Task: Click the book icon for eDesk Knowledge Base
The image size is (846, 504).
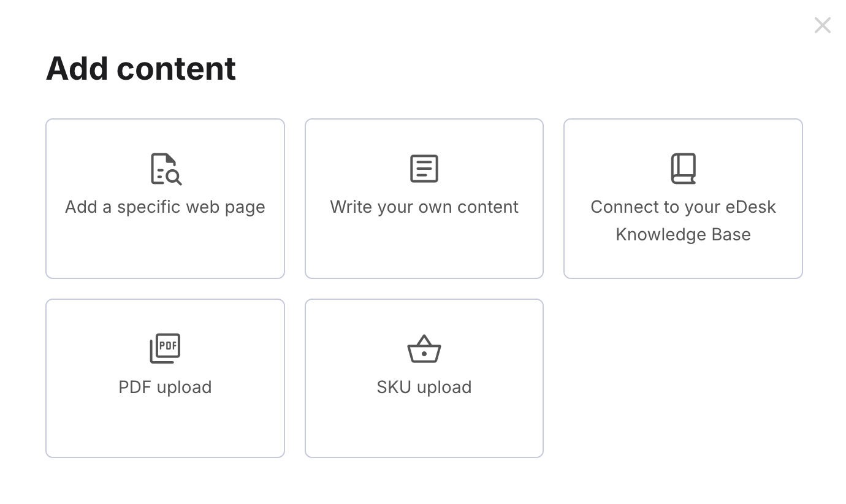Action: point(683,168)
